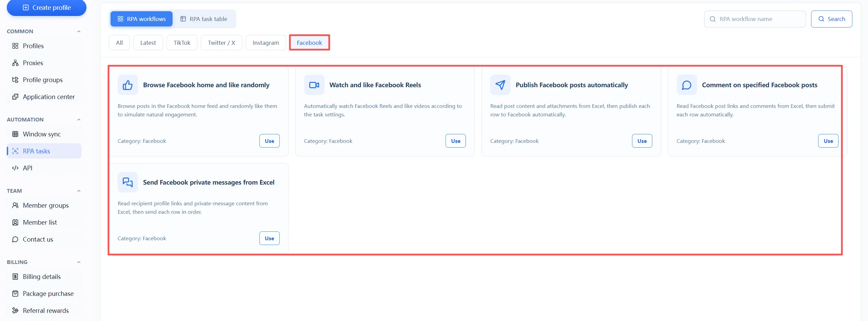
Task: Click the video camera icon on Reels card
Action: point(314,85)
